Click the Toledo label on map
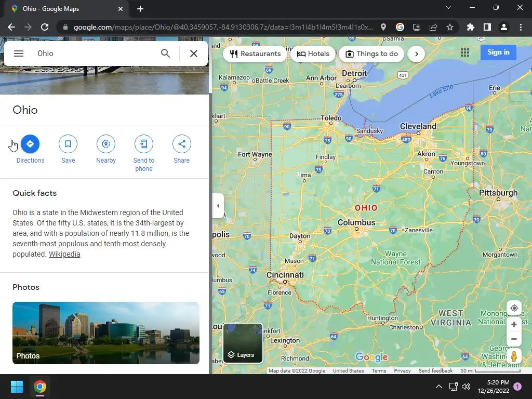The height and width of the screenshot is (399, 532). (x=331, y=118)
